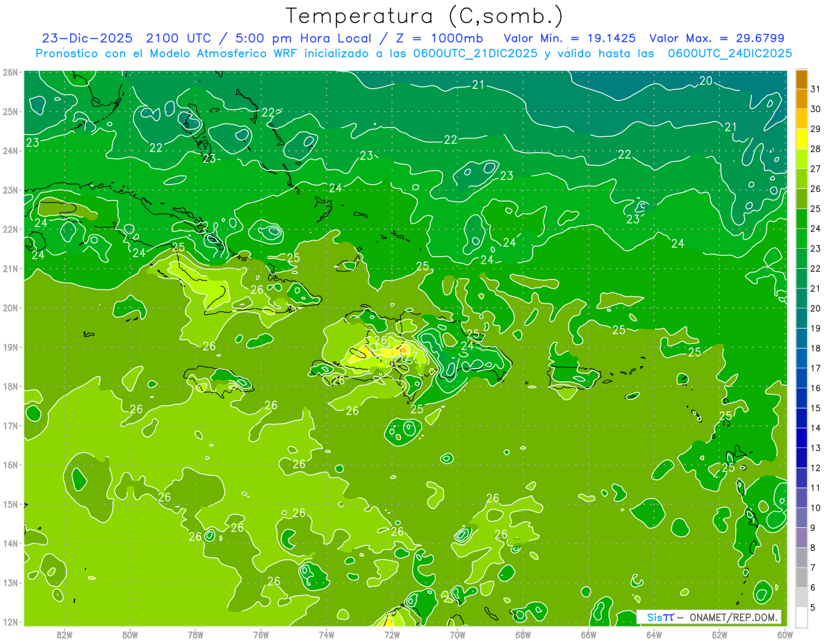Screen dimensions: 834x644
Task: Click the latitude axis label "18N"
Action: pyautogui.click(x=10, y=386)
